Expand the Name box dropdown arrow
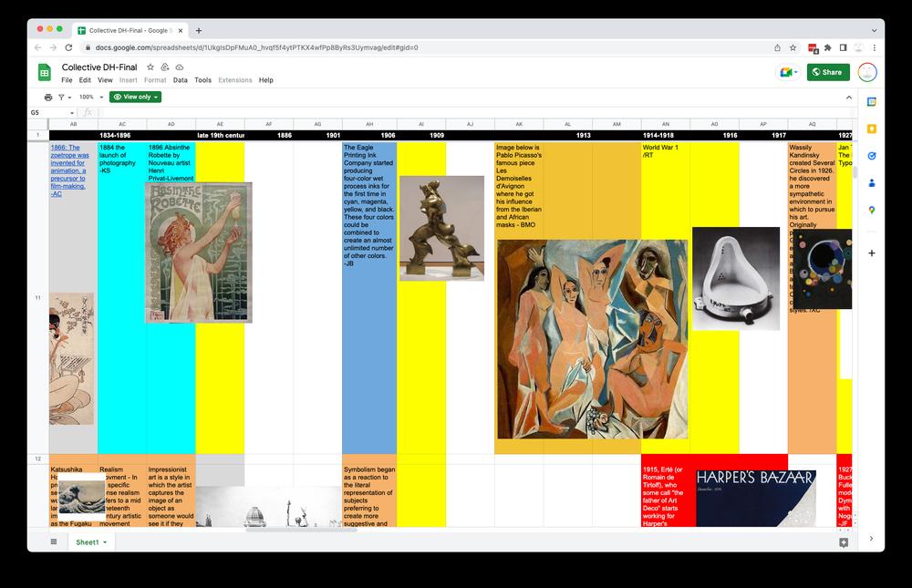The height and width of the screenshot is (588, 912). tap(72, 113)
